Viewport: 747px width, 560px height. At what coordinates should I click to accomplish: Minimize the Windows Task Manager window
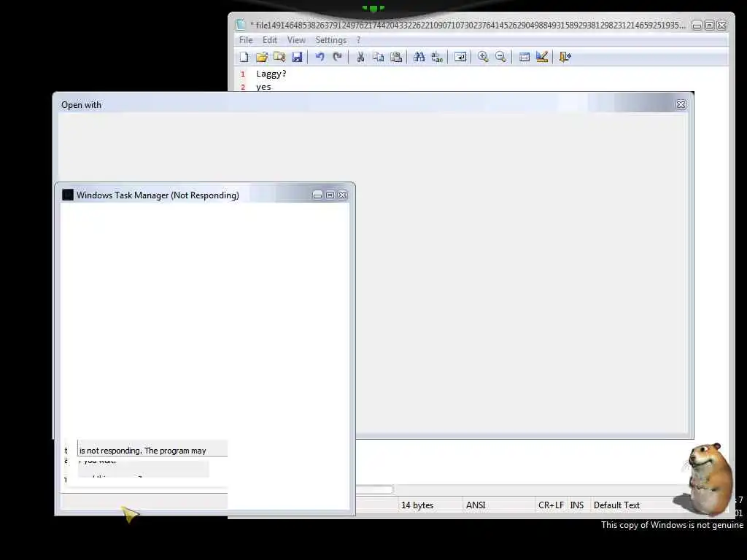(x=318, y=195)
